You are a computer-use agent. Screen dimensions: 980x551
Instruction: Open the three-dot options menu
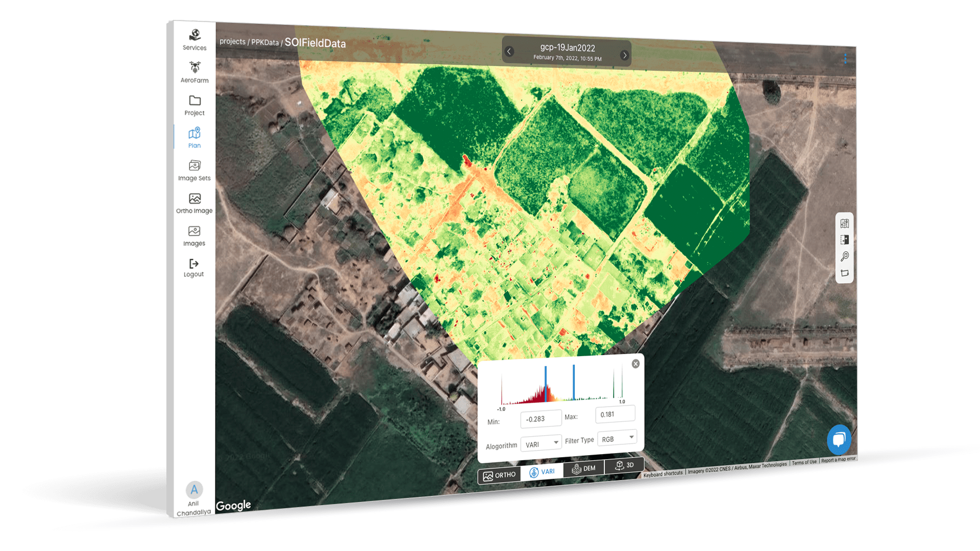coord(845,59)
